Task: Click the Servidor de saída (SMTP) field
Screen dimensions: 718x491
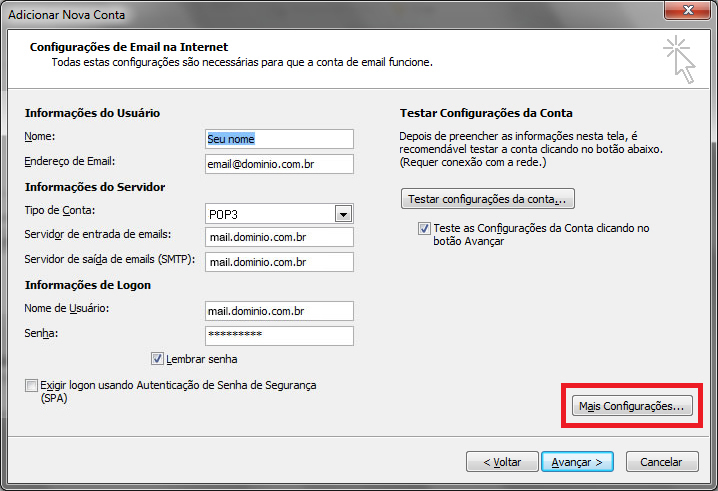Action: pos(278,261)
